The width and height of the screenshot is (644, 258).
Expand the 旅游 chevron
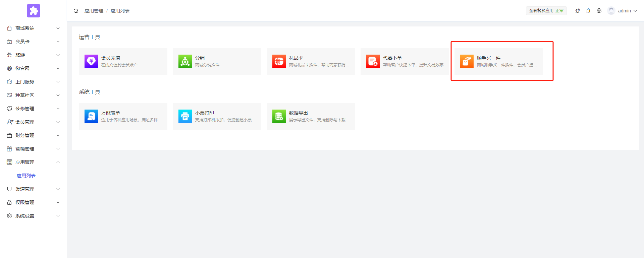point(58,55)
